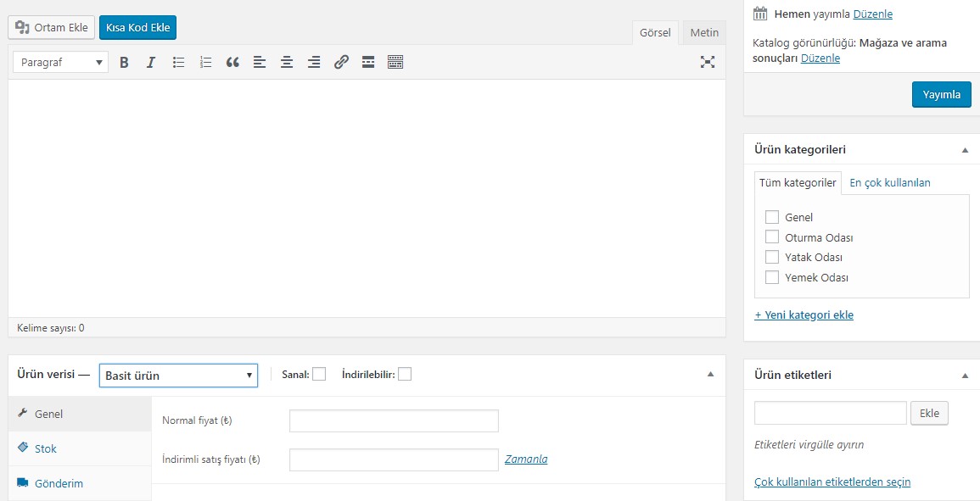Click the Ortam Ekle button
Image resolution: width=980 pixels, height=501 pixels.
[x=51, y=27]
